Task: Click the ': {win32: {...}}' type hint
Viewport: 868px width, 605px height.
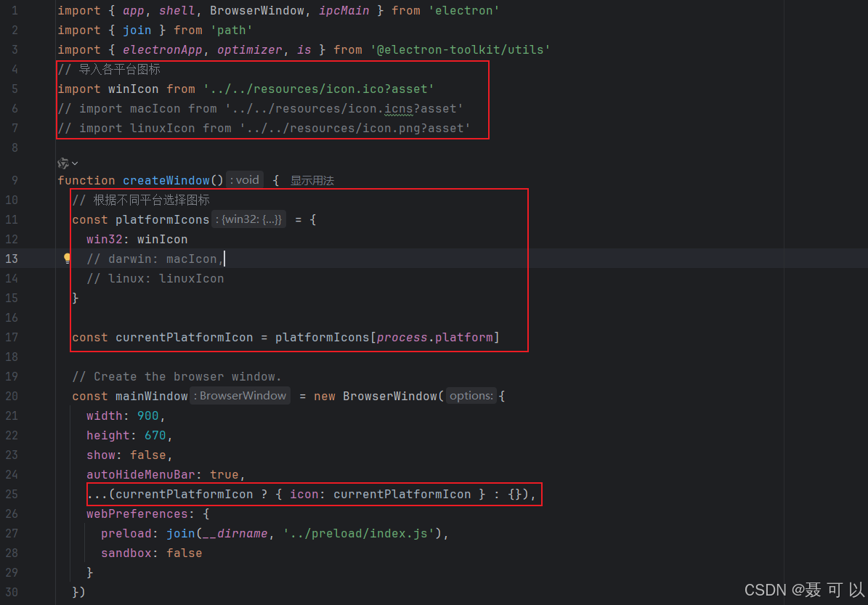Action: 248,219
